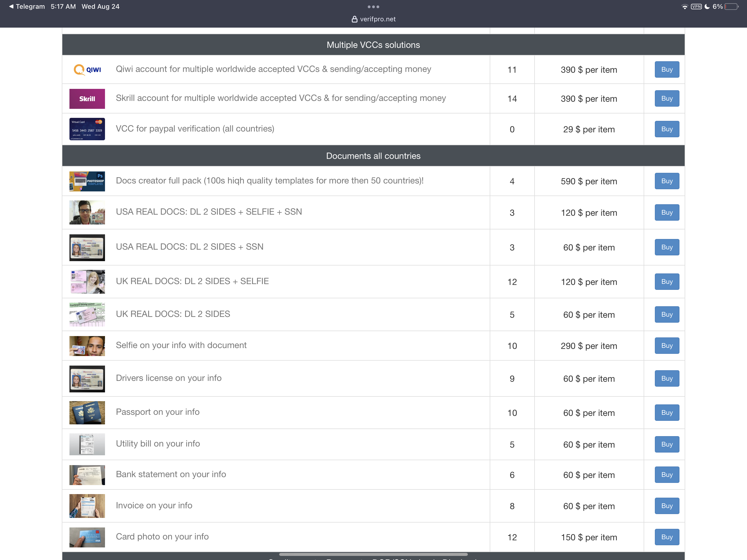Viewport: 747px width, 560px height.
Task: Tap the Telegram back arrow
Action: coord(11,6)
